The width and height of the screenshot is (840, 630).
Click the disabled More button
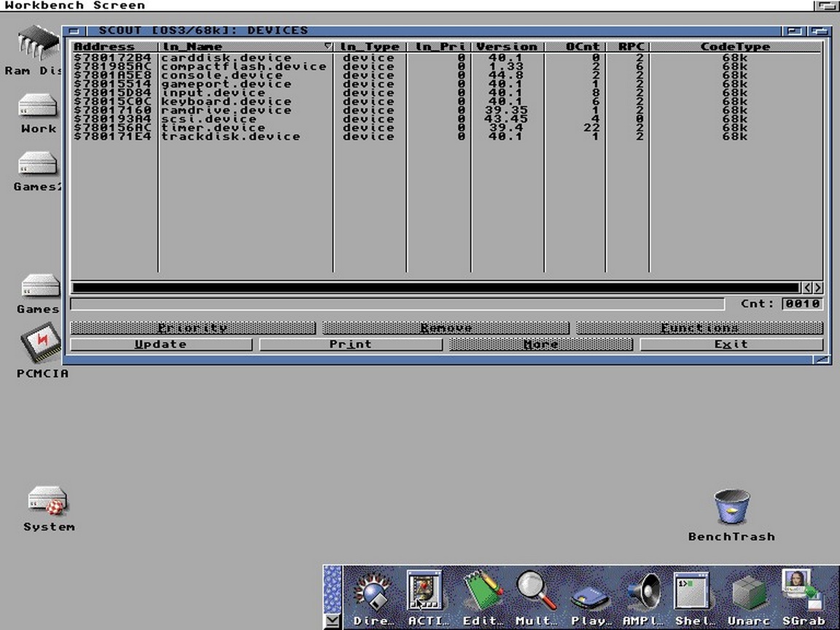(541, 344)
